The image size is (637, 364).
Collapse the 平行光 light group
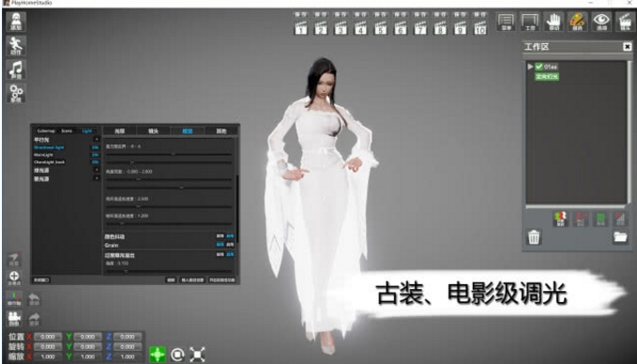97,140
